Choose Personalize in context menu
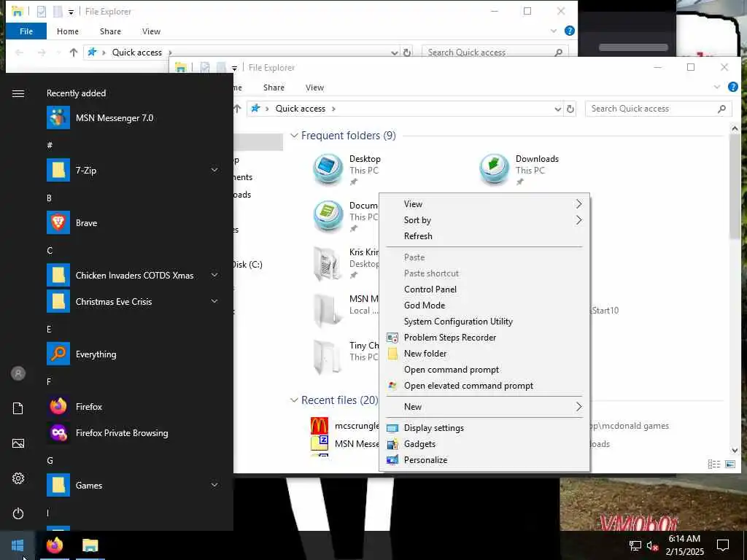747x560 pixels. (484, 460)
